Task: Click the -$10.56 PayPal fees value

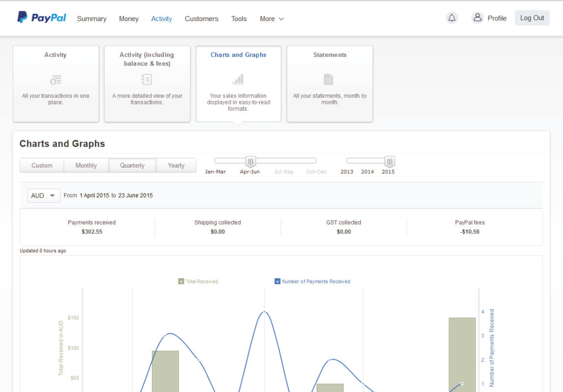Action: coord(469,232)
